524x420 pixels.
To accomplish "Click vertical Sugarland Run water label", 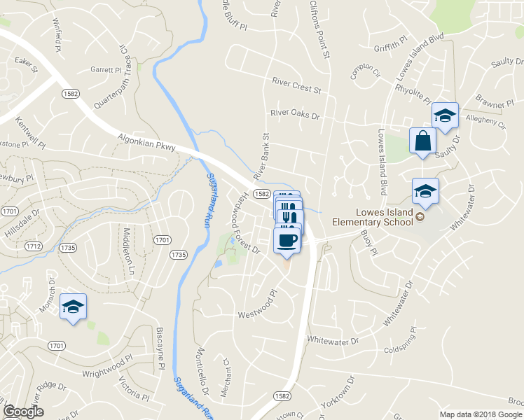I will (210, 200).
